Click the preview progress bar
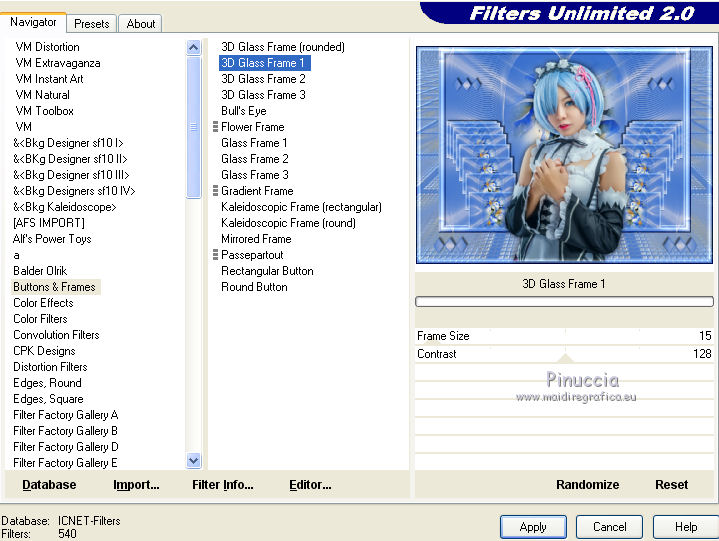Viewport: 719px width, 541px height. tap(564, 301)
